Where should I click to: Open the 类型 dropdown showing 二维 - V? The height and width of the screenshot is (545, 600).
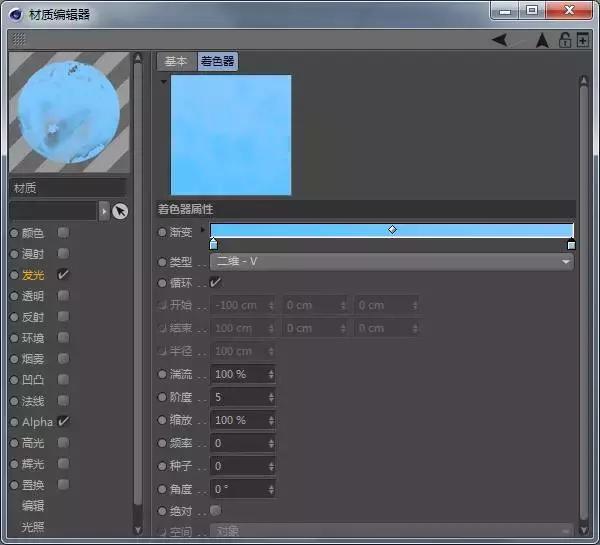point(391,262)
